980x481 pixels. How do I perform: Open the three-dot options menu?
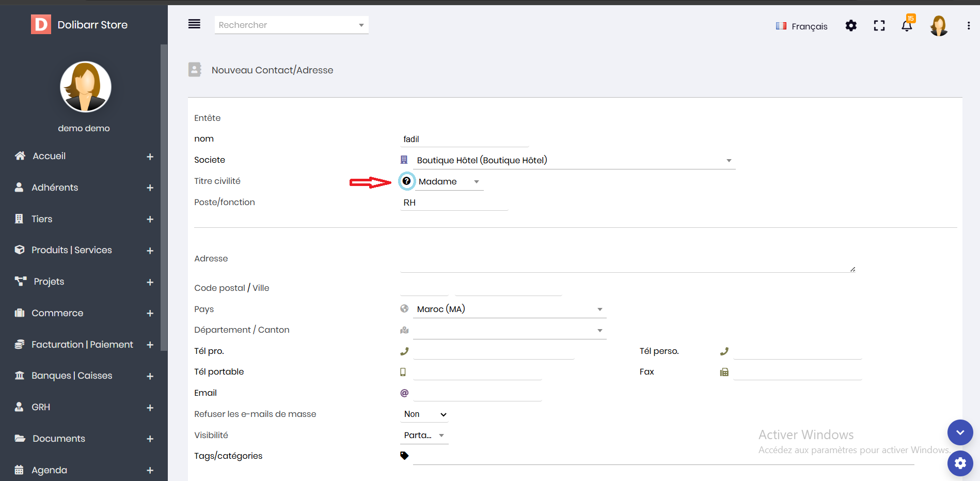[968, 26]
